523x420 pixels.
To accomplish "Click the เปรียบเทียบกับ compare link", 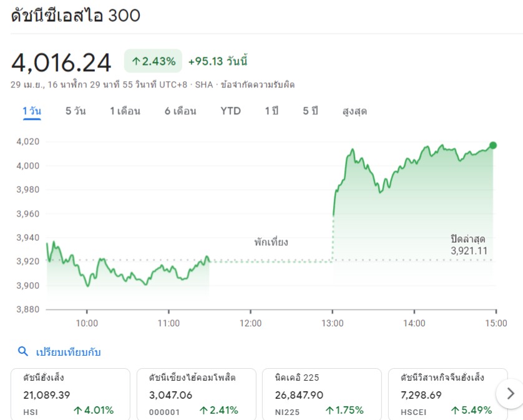I will 67,352.
